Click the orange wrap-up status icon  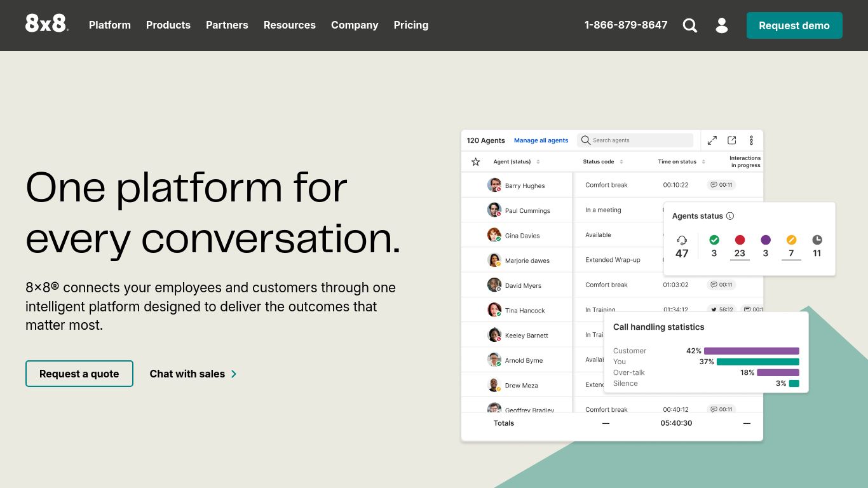pyautogui.click(x=791, y=240)
